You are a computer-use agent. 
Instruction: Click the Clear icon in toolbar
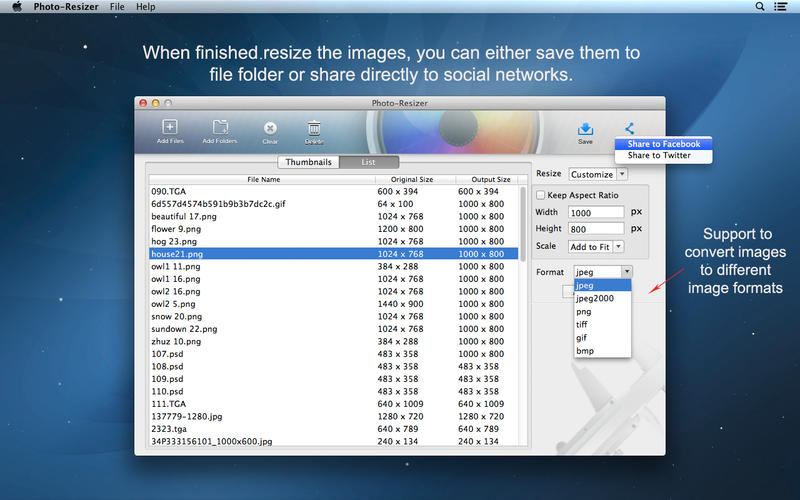(x=270, y=128)
